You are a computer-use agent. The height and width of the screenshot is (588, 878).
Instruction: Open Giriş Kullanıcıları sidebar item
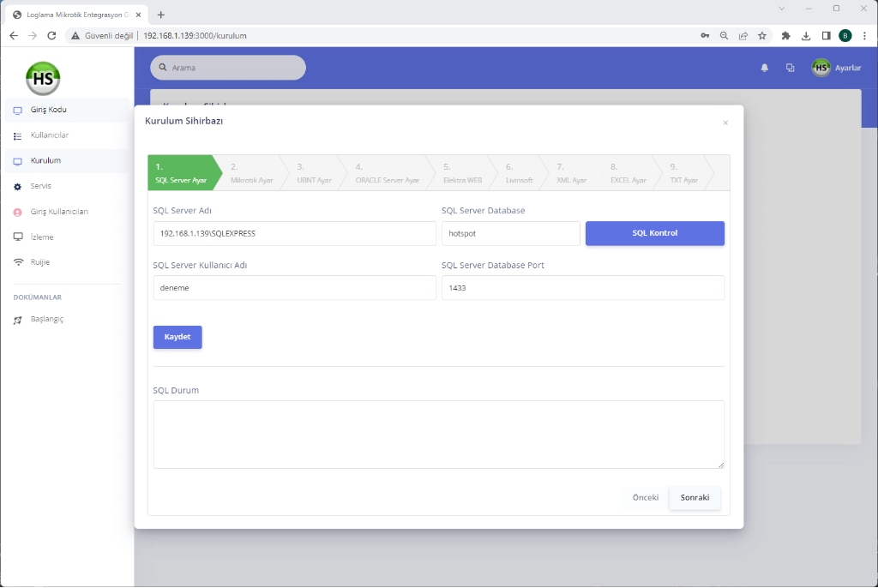[59, 212]
